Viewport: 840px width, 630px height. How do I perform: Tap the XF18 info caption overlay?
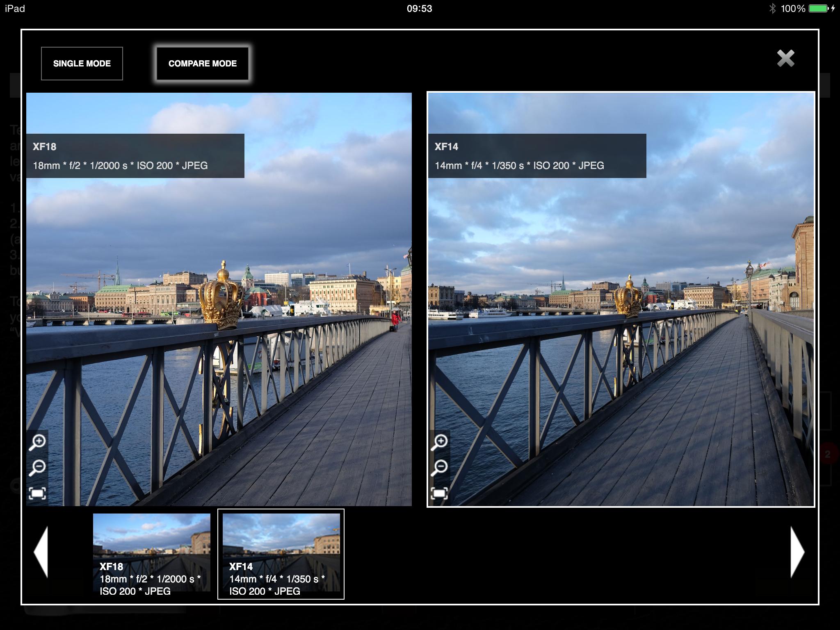[135, 156]
